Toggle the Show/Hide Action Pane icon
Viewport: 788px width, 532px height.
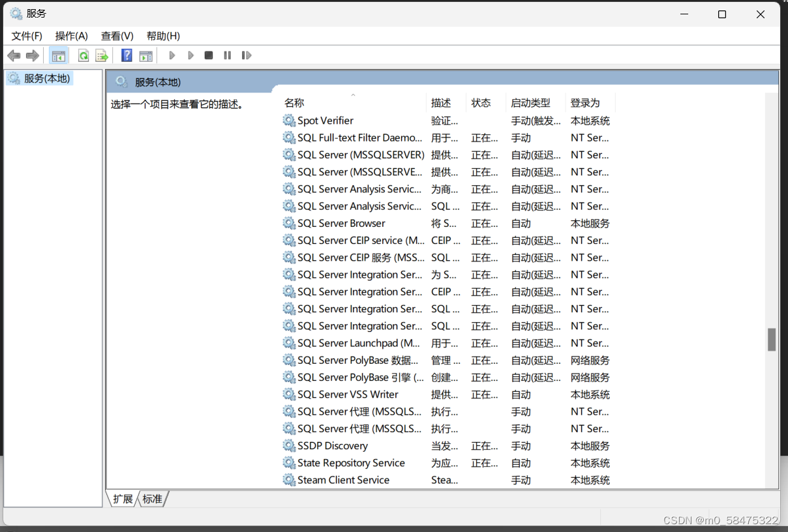(145, 55)
